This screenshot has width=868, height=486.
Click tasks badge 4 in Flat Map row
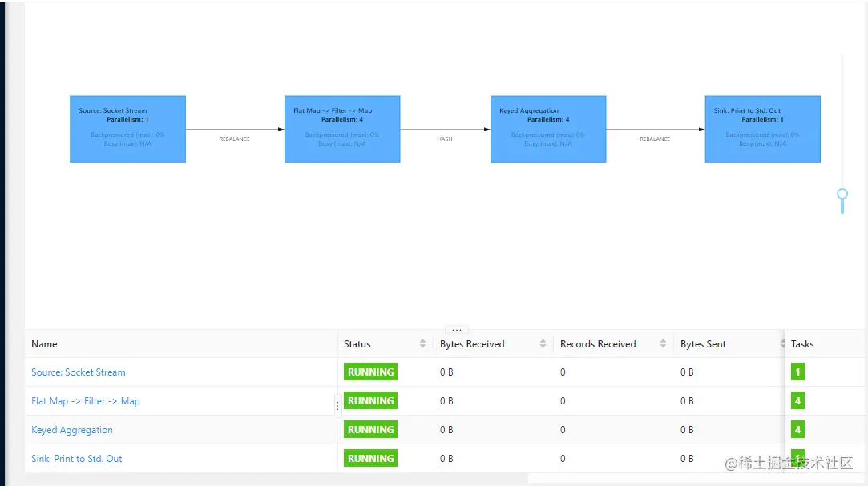797,400
